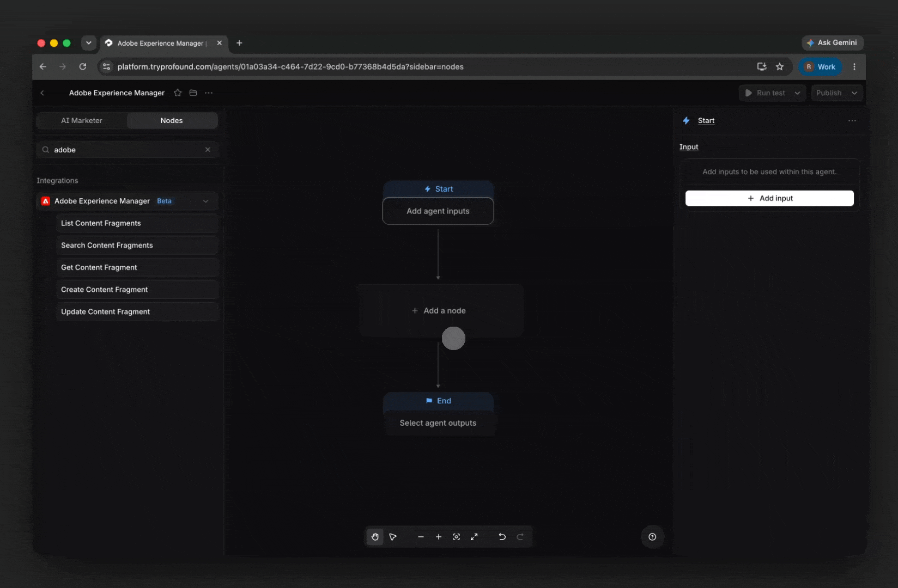The width and height of the screenshot is (898, 588).
Task: Click Add a node on canvas
Action: click(439, 310)
